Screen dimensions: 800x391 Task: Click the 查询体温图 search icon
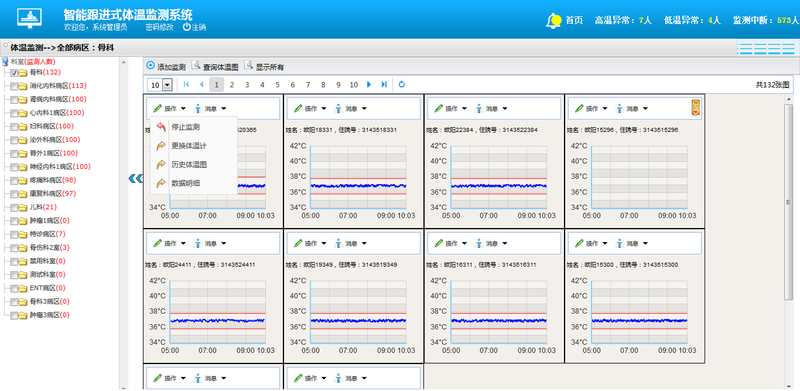click(196, 65)
